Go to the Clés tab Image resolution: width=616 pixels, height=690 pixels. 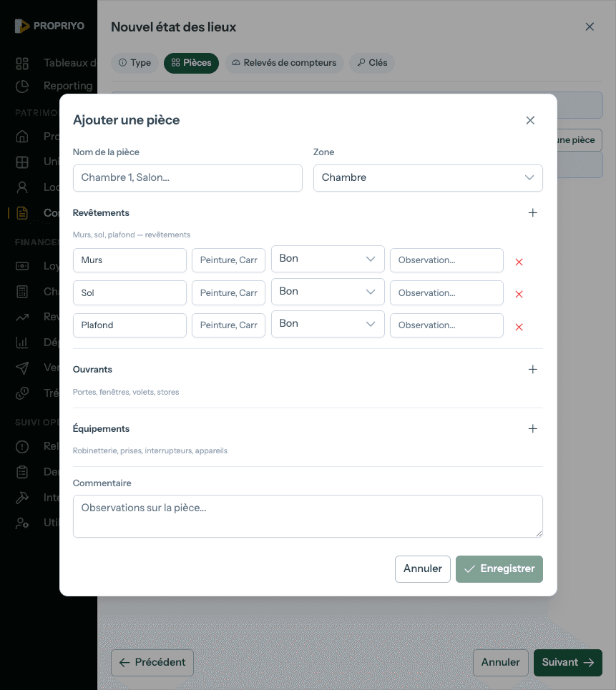[372, 63]
